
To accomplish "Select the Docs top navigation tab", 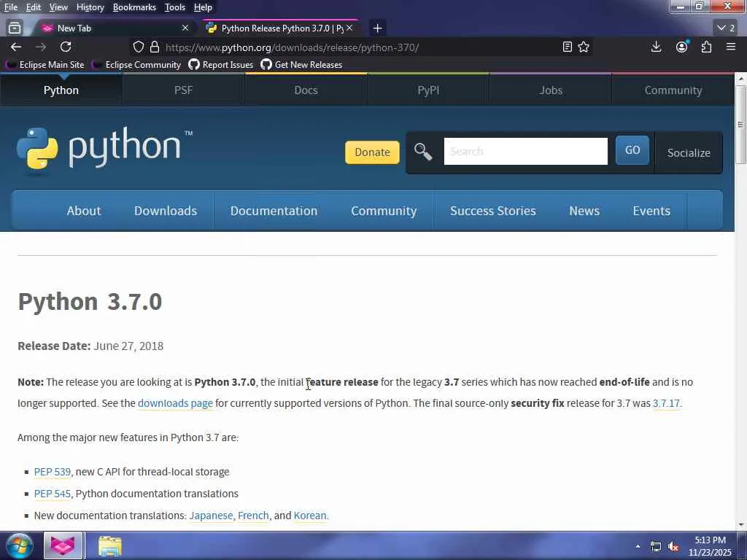I will pyautogui.click(x=306, y=90).
